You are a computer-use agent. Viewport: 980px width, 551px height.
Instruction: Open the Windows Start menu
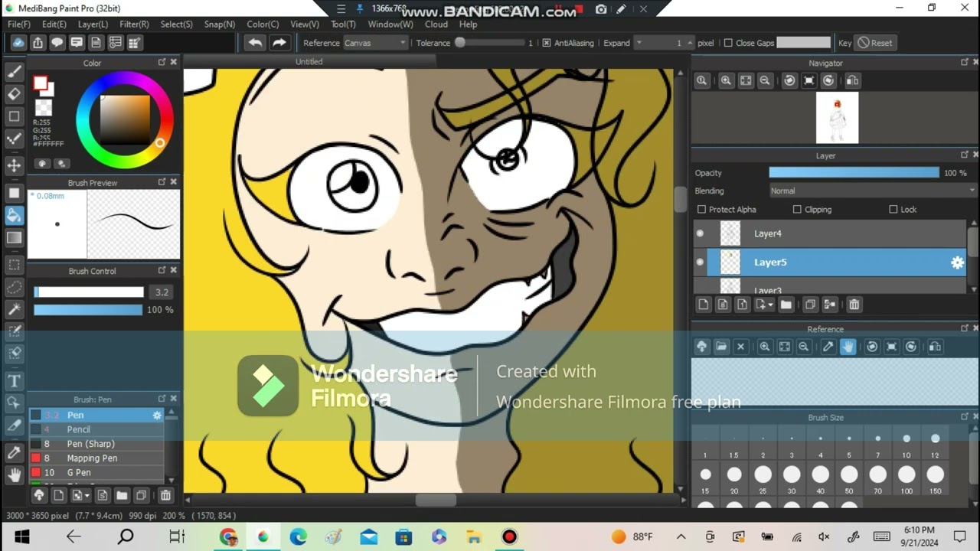(x=21, y=536)
